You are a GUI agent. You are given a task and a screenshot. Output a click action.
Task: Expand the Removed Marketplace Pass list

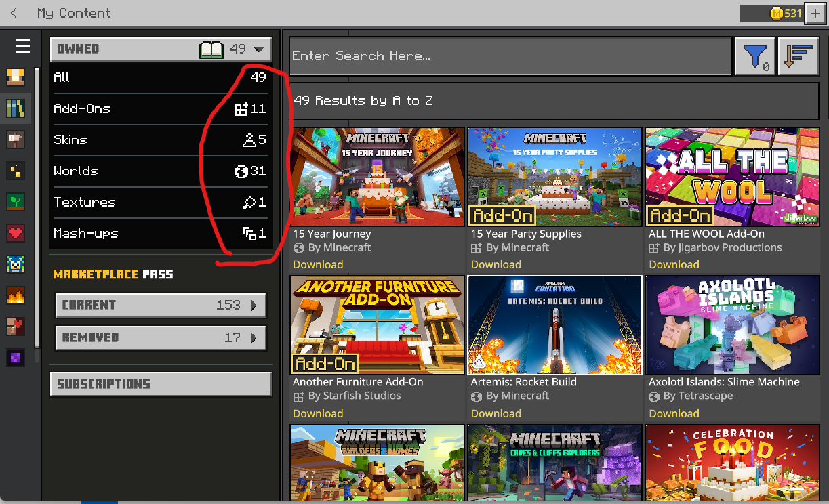pos(161,338)
